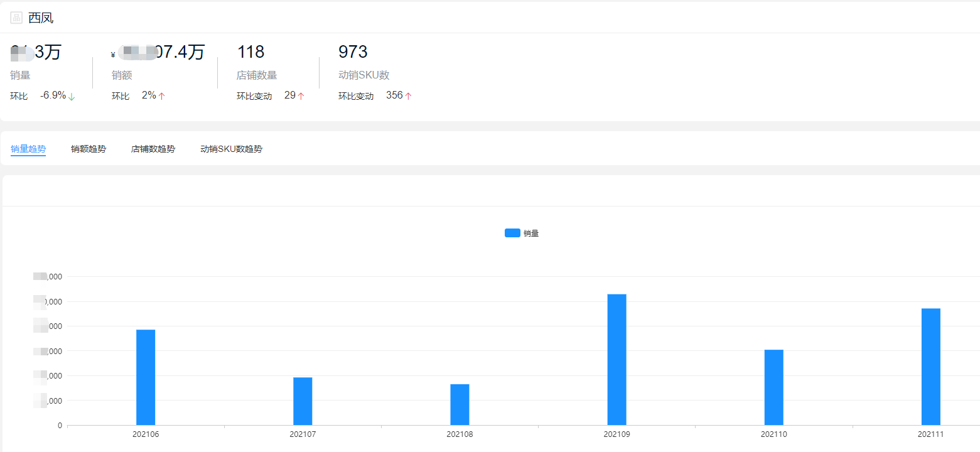Click the 202109 axis label
This screenshot has width=980, height=452.
click(x=617, y=434)
